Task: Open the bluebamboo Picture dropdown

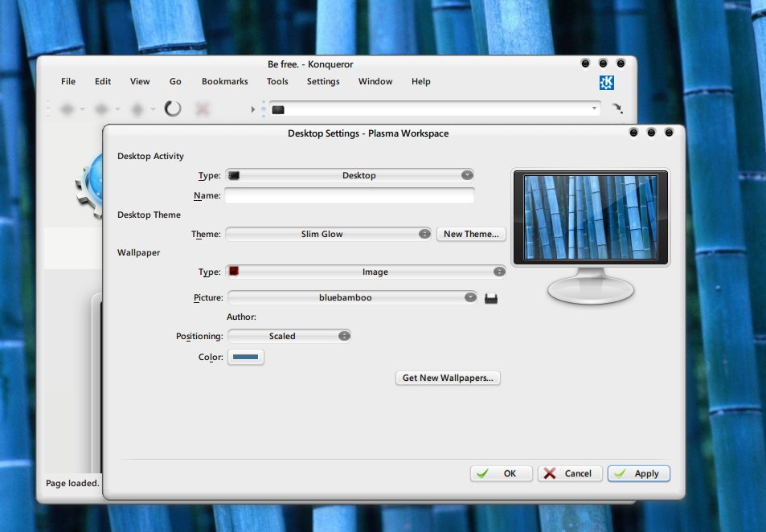Action: pos(352,297)
